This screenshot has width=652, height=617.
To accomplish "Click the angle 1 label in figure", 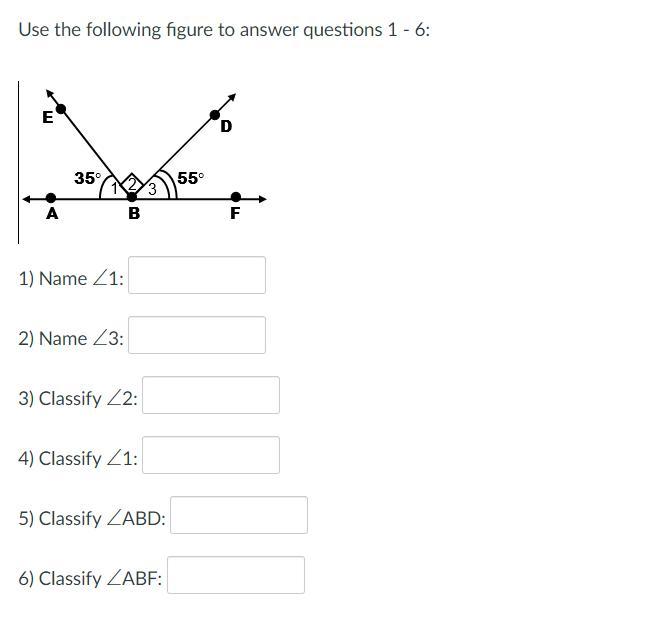I will (x=114, y=189).
